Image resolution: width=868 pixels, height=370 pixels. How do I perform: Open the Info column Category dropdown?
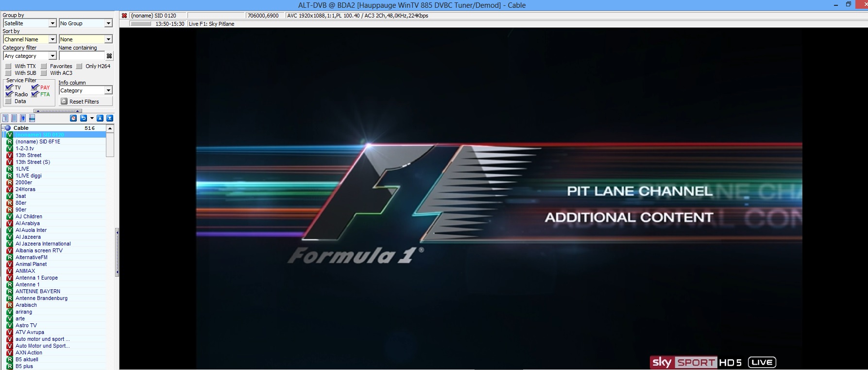(x=108, y=90)
